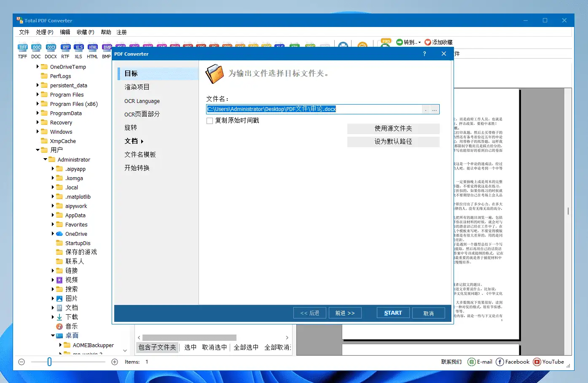Image resolution: width=588 pixels, height=383 pixels.
Task: Open the Facebook icon link
Action: pyautogui.click(x=500, y=362)
